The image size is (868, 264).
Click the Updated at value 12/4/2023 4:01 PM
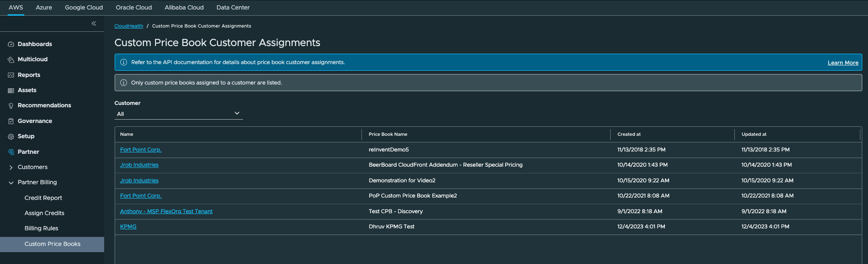(x=765, y=226)
